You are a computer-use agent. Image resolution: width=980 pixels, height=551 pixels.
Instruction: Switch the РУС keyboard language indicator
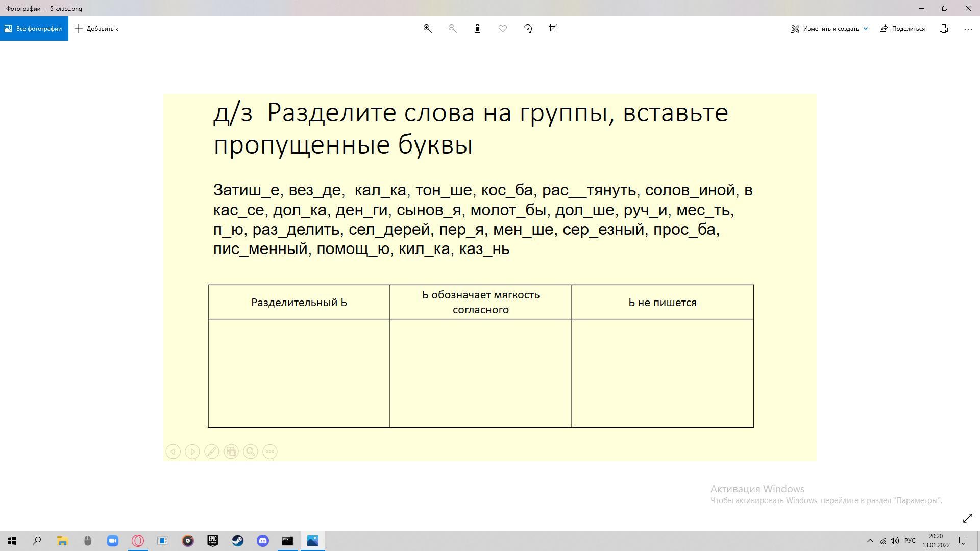pyautogui.click(x=910, y=541)
